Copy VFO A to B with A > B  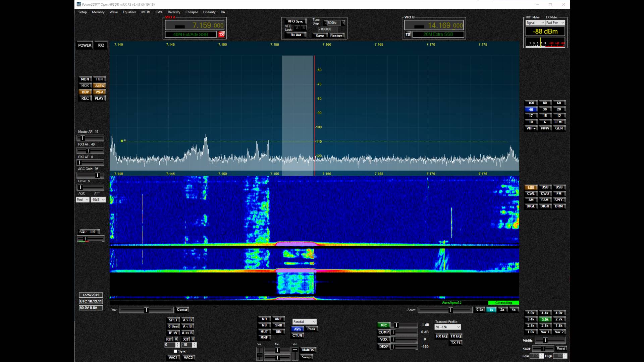pos(187,320)
